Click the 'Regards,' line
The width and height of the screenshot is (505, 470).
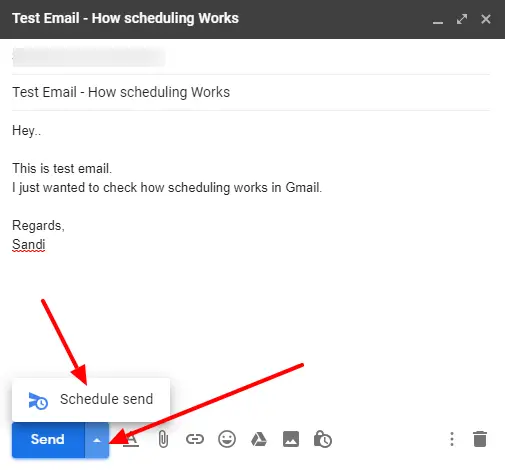click(38, 226)
